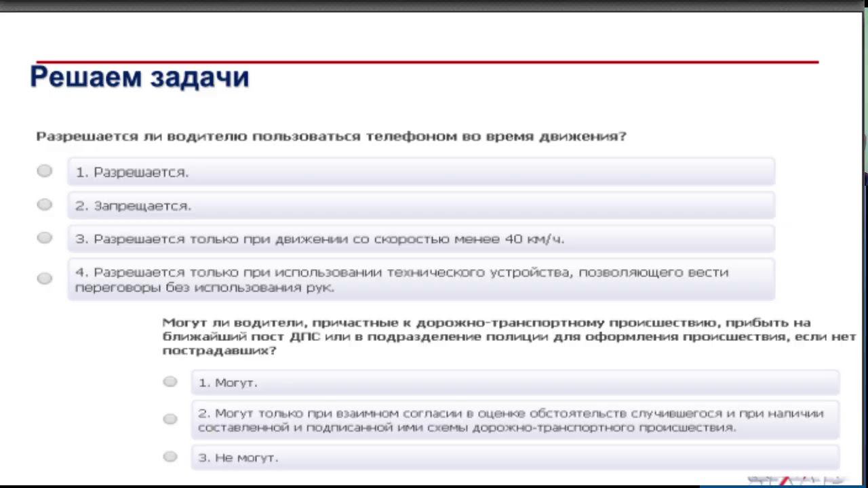This screenshot has height=488, width=868.
Task: Click the «1. Могут.» answer box
Action: [515, 383]
